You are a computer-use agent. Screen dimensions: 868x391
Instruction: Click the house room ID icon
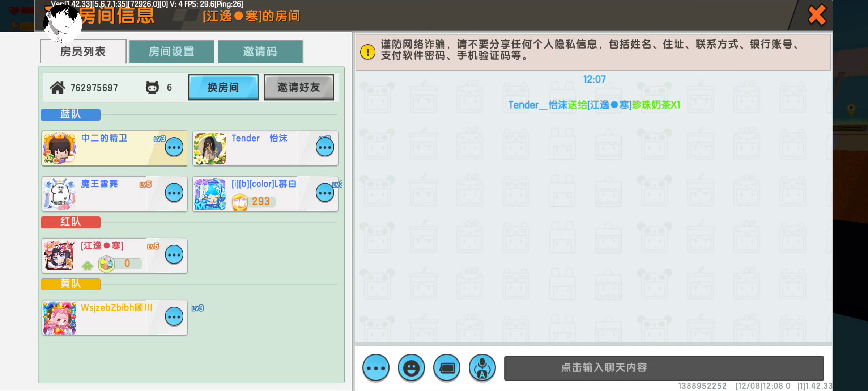tap(58, 88)
